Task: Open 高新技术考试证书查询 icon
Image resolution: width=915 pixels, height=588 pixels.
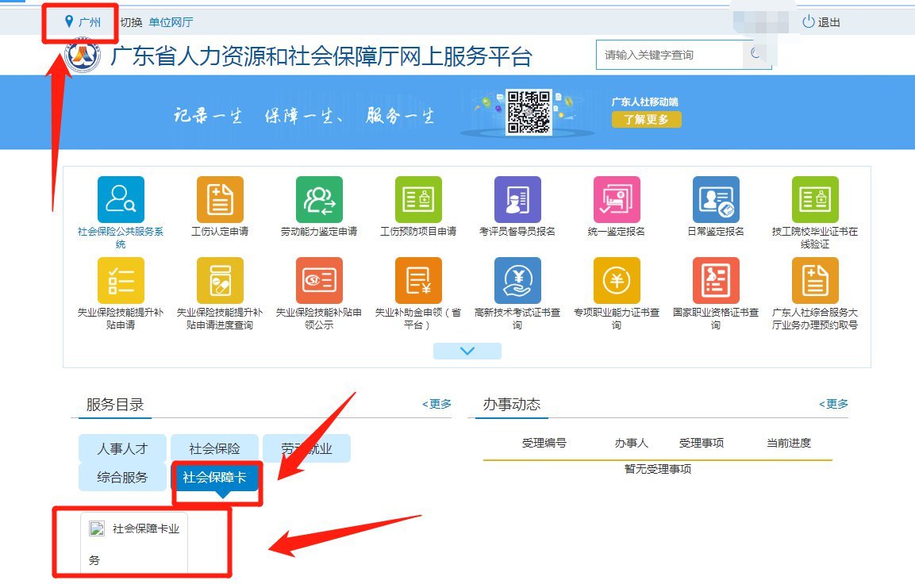Action: [x=517, y=281]
